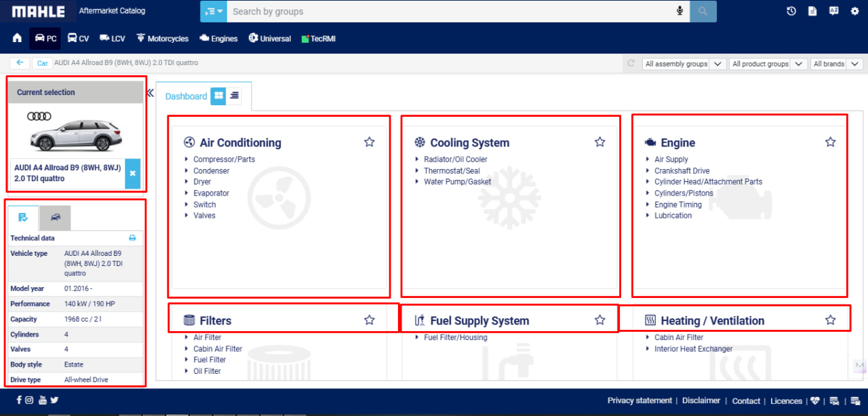
Task: Activate voice search microphone
Action: (679, 12)
